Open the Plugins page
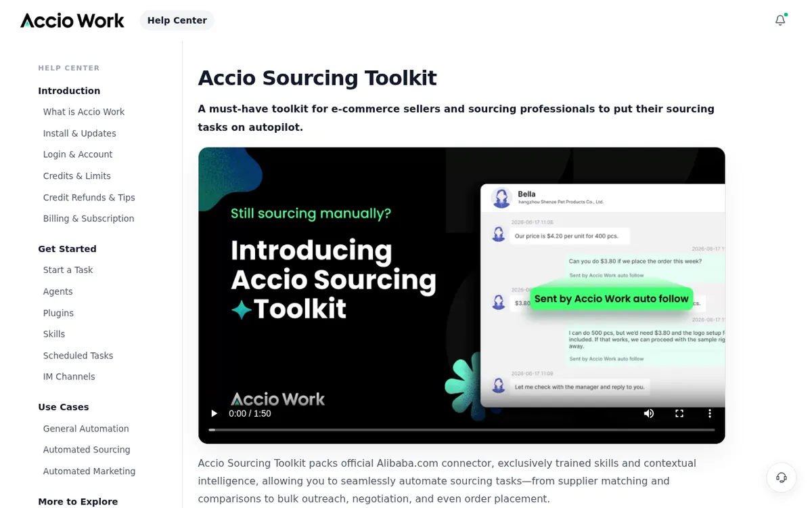Viewport: 812px width, 508px height. click(x=59, y=313)
